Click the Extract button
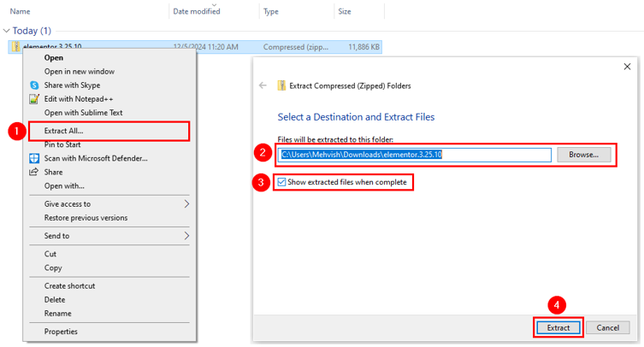Viewport: 644px width, 347px height. [x=558, y=327]
